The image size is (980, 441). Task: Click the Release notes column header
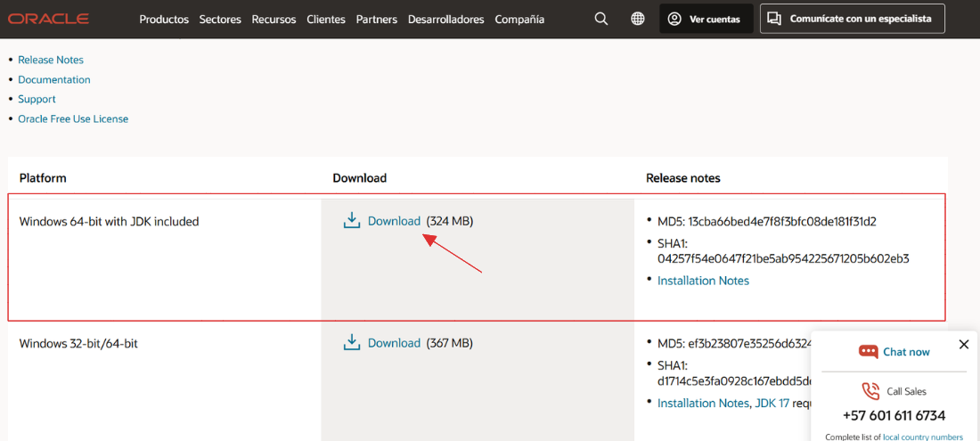click(x=683, y=179)
